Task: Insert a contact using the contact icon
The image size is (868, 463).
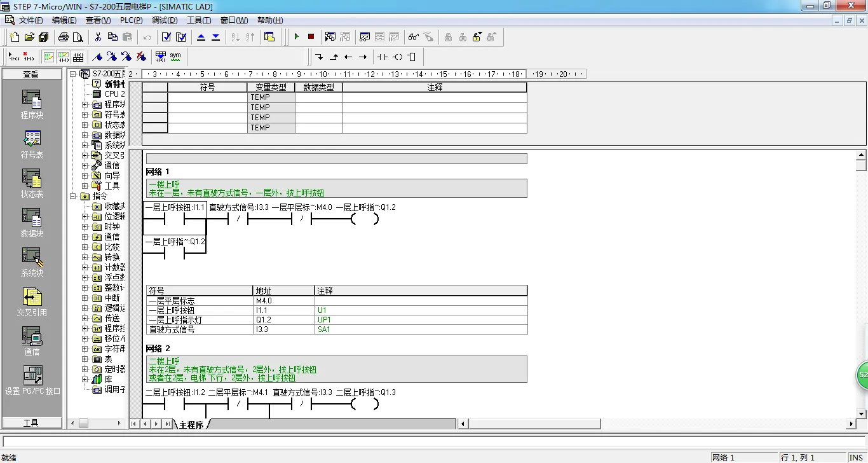Action: [x=382, y=57]
